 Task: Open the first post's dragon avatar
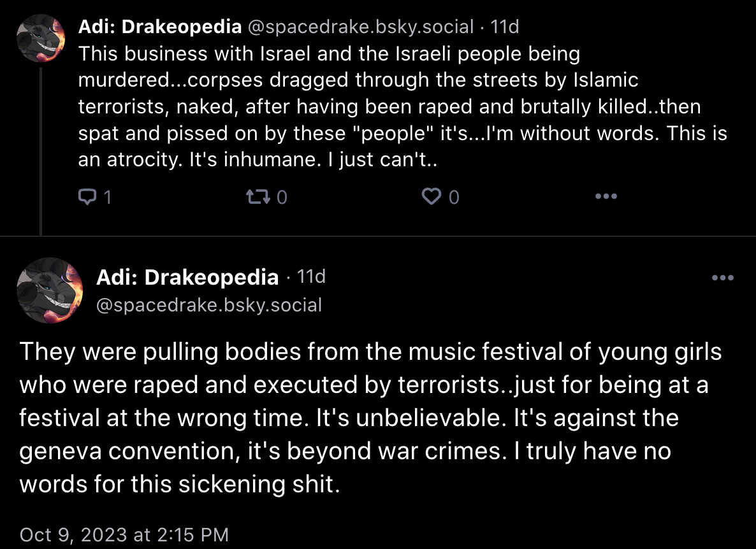click(x=41, y=38)
